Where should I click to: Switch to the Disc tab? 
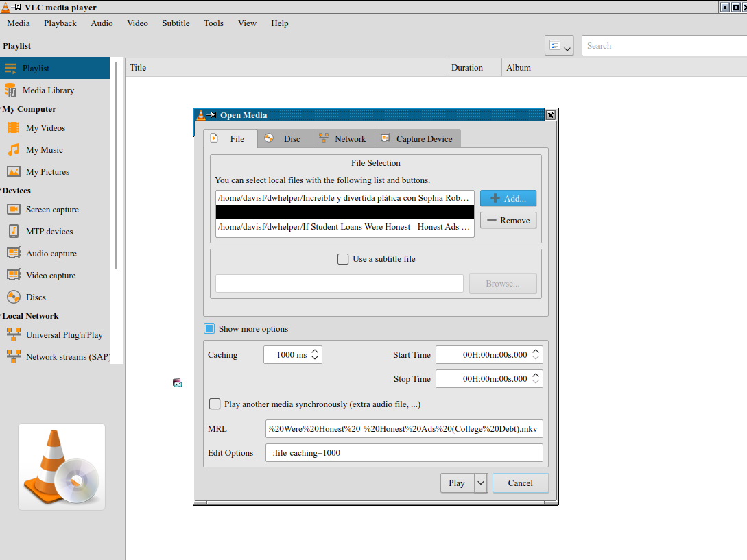tap(285, 138)
